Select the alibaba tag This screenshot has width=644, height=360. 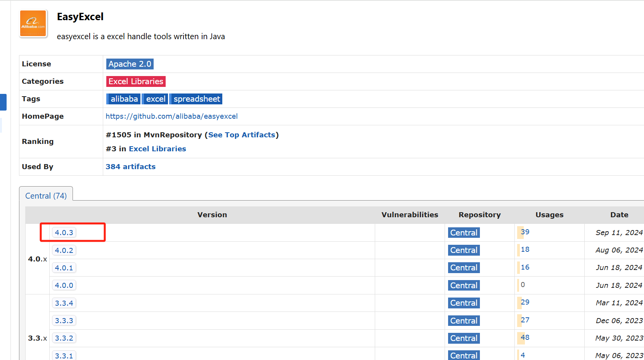coord(124,99)
